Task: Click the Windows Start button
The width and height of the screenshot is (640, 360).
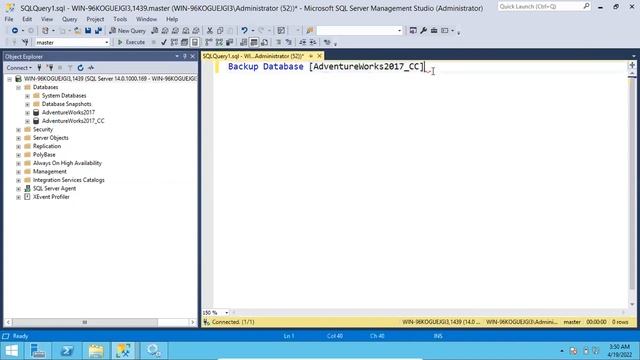Action: pyautogui.click(x=12, y=351)
